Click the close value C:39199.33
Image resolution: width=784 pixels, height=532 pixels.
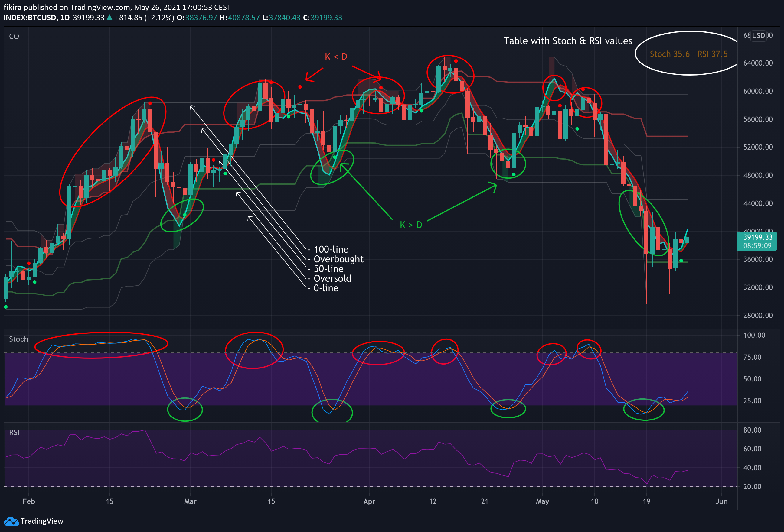tap(322, 18)
